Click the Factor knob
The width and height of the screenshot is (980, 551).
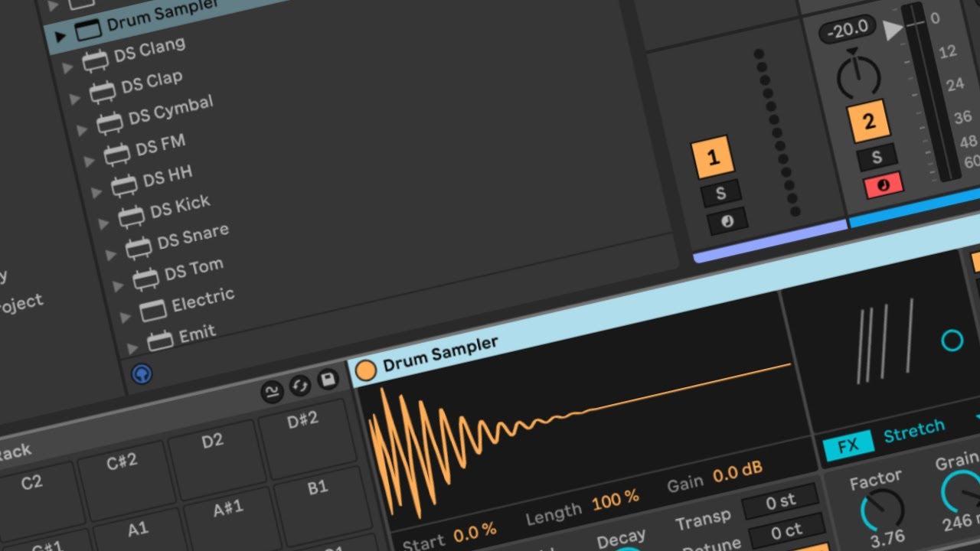883,510
